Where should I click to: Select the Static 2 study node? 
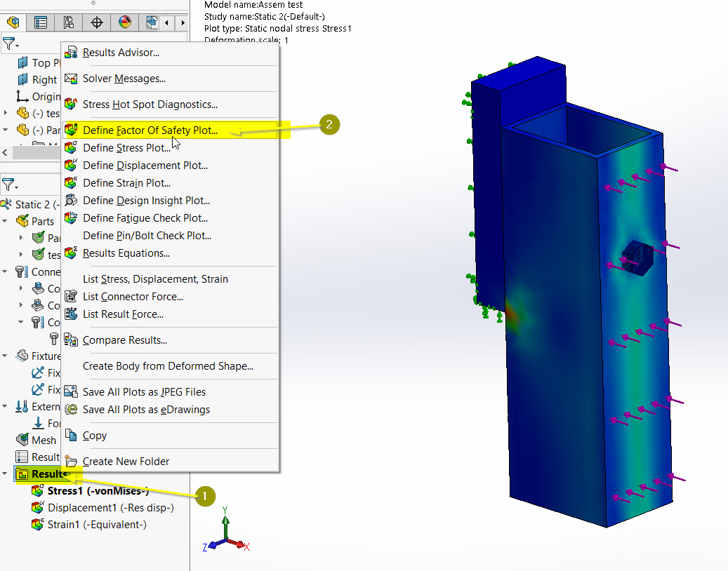tap(31, 205)
